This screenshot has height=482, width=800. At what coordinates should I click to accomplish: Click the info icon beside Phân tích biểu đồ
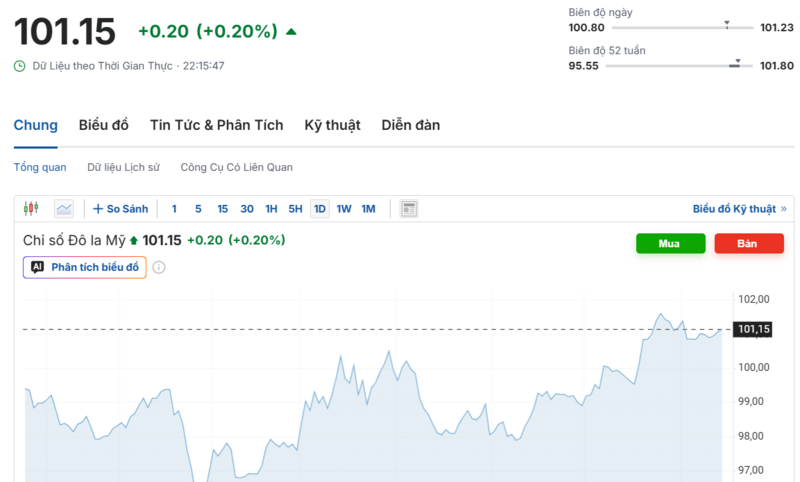tap(159, 267)
